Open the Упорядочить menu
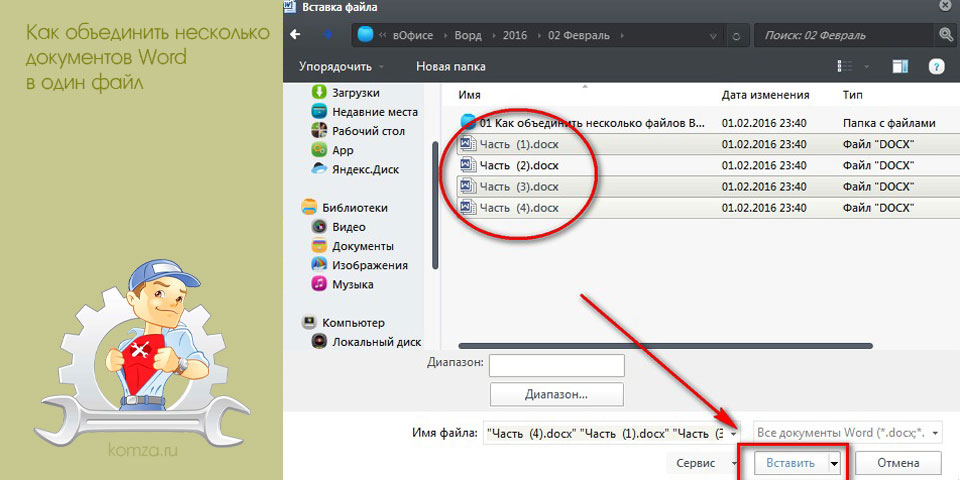960x480 pixels. click(x=342, y=66)
